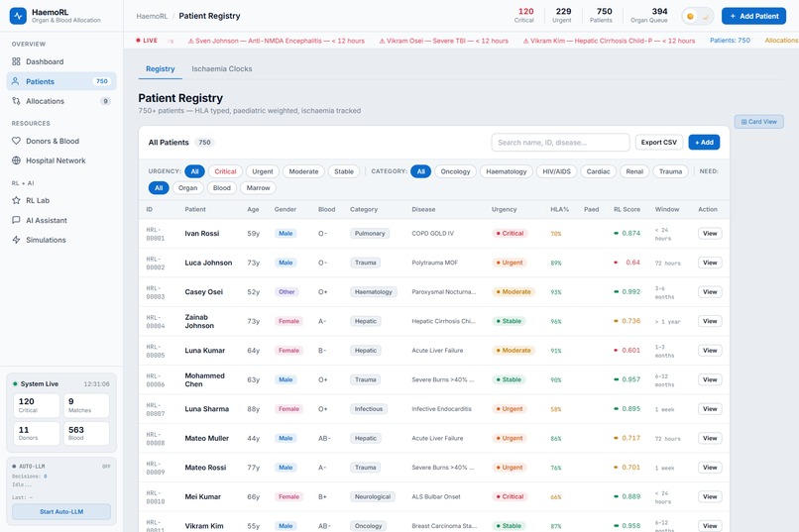Click the HaemoRL logo icon
This screenshot has width=799, height=532.
(x=19, y=16)
